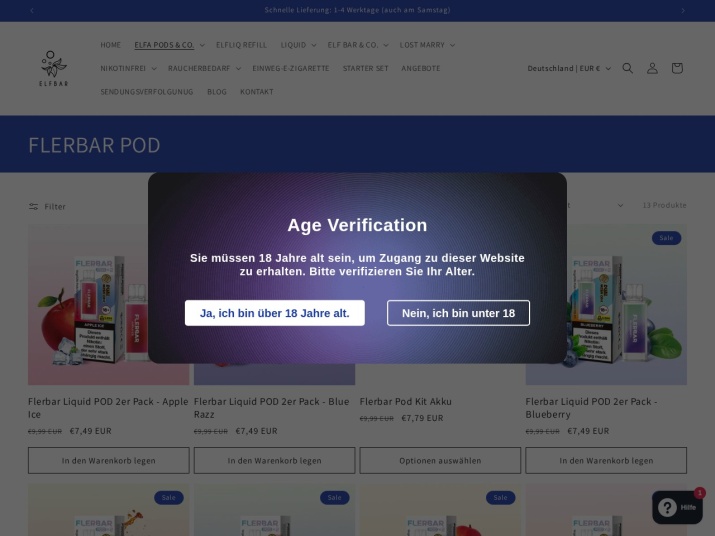Add Blue Razz pod pack to Warenkorb

pos(275,460)
